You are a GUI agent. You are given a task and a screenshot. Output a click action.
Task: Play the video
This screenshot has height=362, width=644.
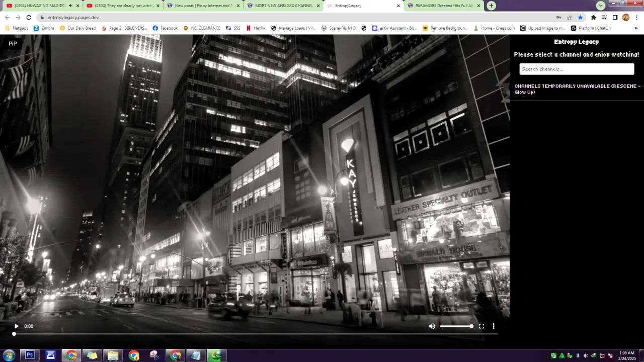click(x=16, y=326)
